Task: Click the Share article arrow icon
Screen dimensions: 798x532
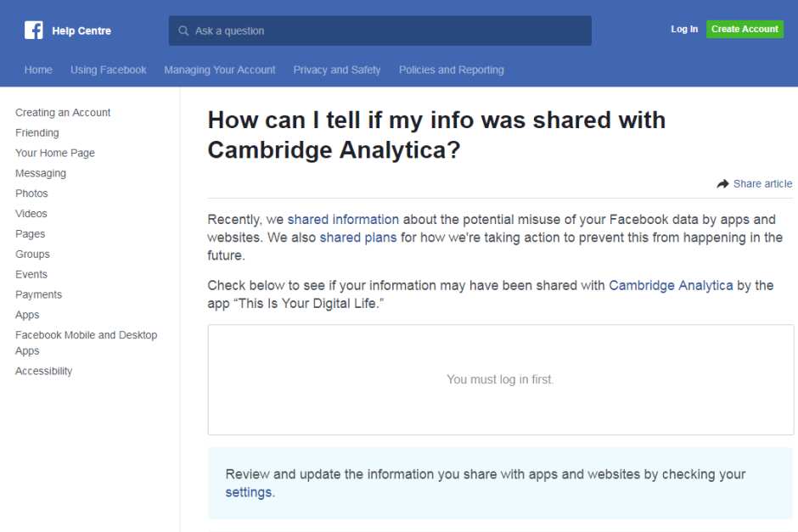Action: (x=722, y=183)
